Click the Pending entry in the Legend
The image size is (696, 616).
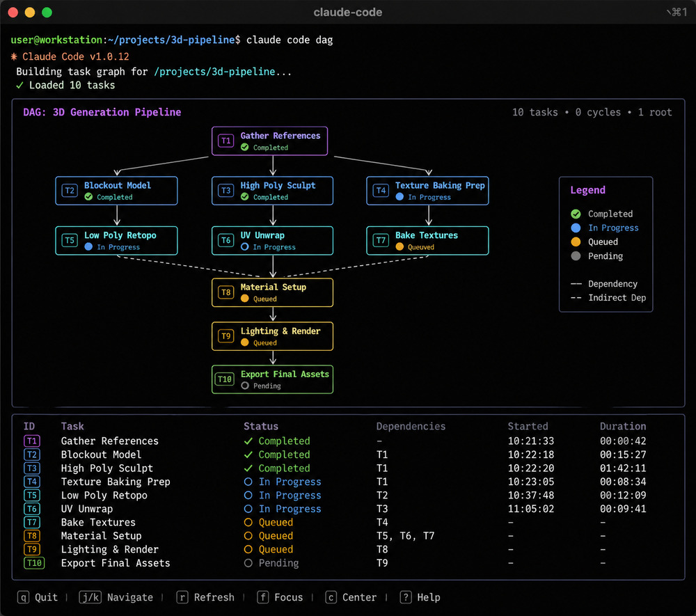tap(597, 256)
